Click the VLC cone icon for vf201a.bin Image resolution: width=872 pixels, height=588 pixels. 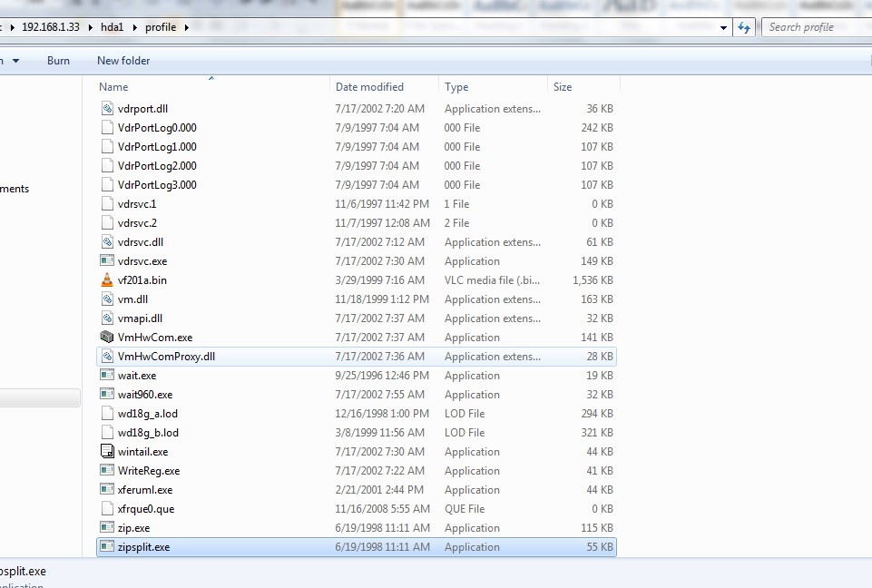pyautogui.click(x=107, y=280)
